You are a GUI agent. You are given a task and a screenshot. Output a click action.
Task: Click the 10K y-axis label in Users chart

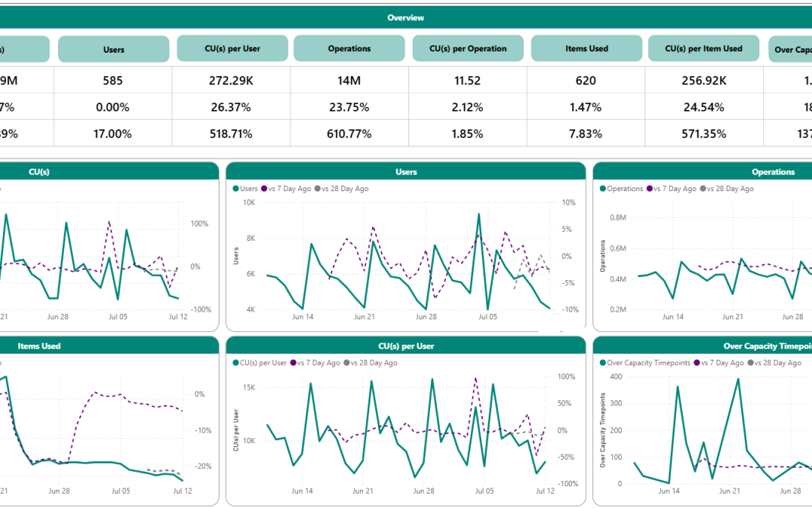249,202
